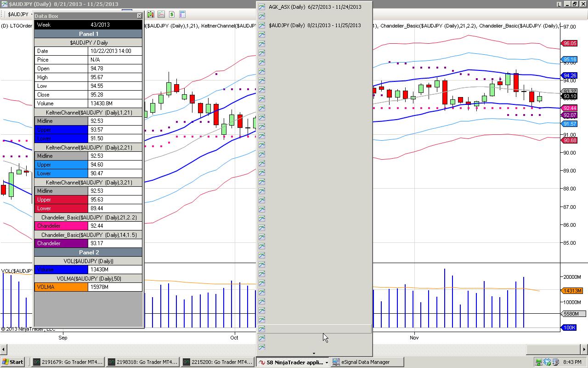Click the green dollar strategies toolbar icon

tap(172, 14)
